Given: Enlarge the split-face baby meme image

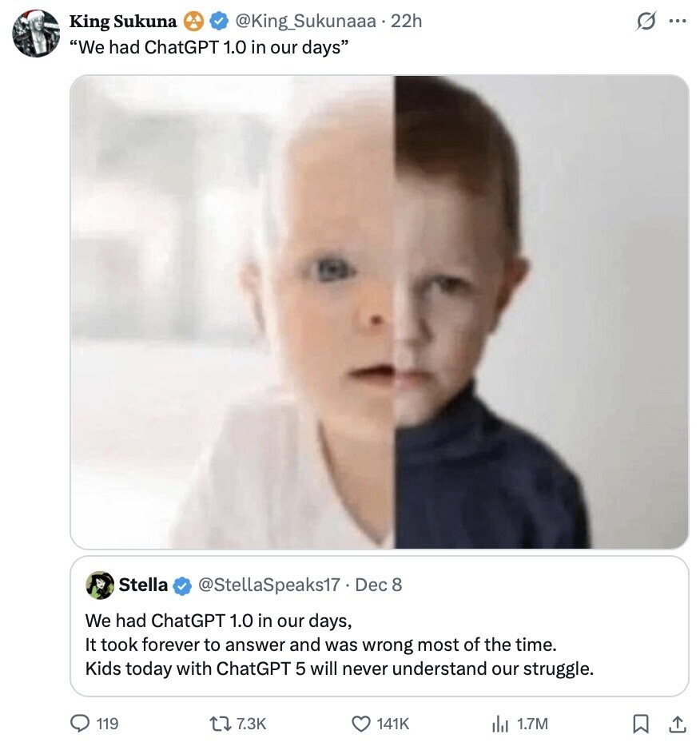Looking at the screenshot, I should pyautogui.click(x=380, y=311).
